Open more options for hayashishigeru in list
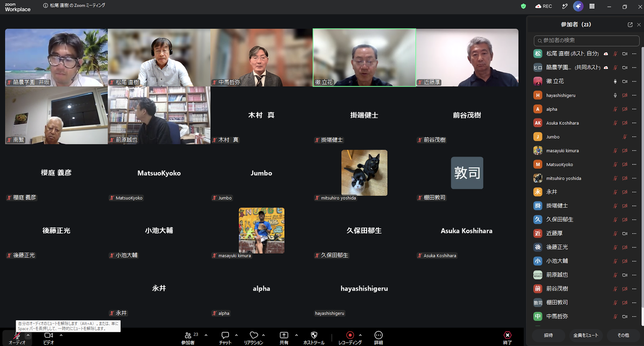The width and height of the screenshot is (644, 346). tap(634, 95)
